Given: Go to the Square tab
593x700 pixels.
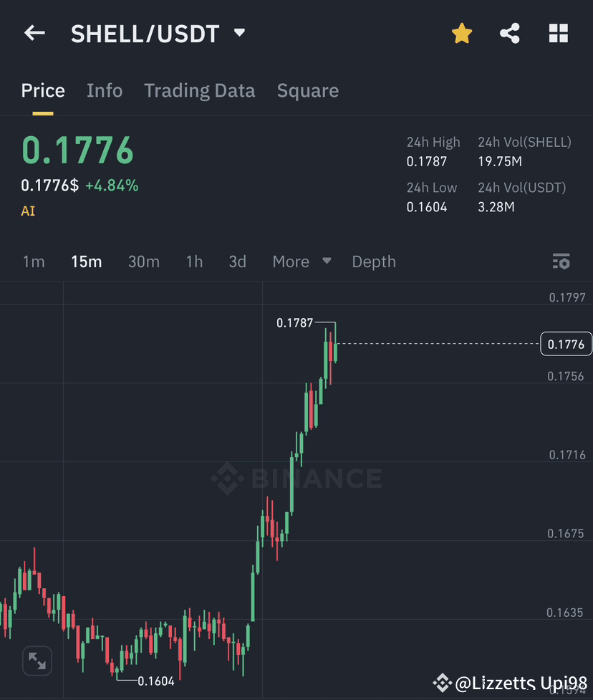Looking at the screenshot, I should coord(307,90).
